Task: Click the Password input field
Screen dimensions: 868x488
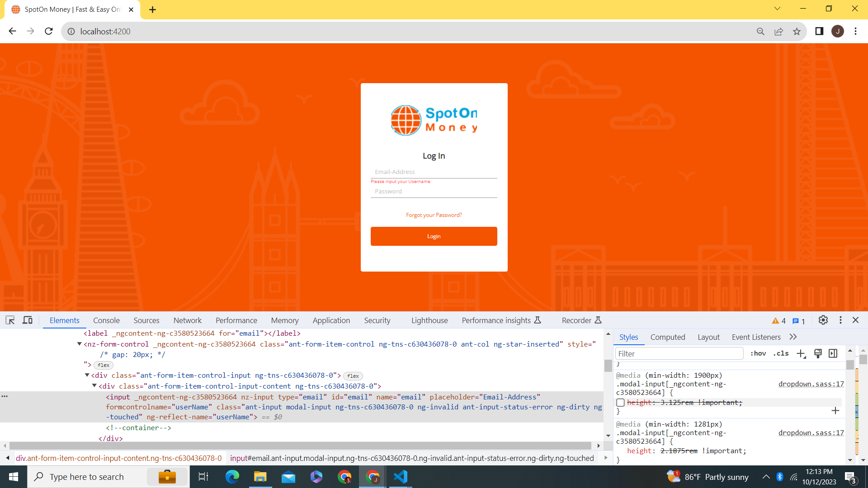Action: pos(434,191)
